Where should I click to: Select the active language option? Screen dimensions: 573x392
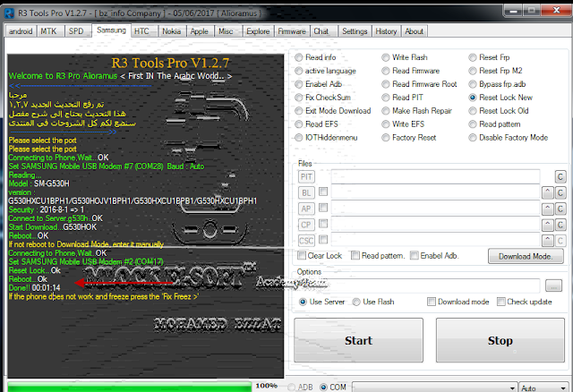[x=299, y=71]
